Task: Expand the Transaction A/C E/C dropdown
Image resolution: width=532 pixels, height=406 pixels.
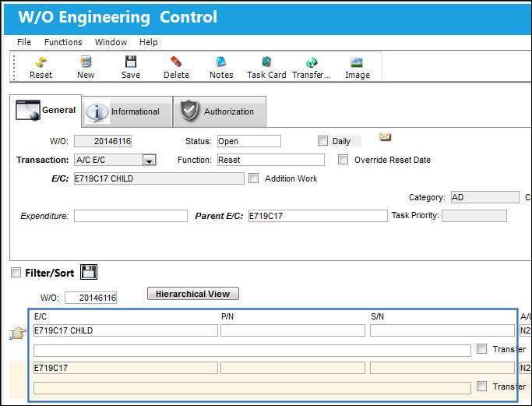Action: [x=149, y=160]
